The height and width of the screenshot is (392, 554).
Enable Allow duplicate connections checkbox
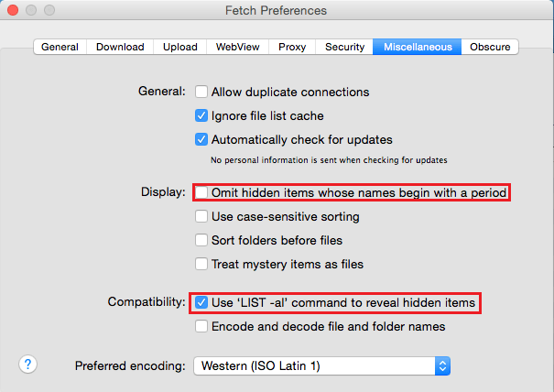coord(201,93)
